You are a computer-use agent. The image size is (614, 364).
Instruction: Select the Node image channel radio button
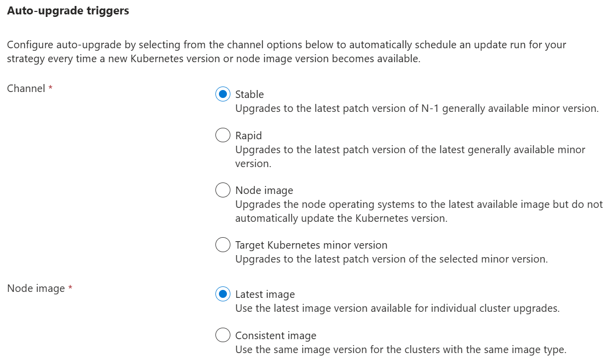[223, 190]
